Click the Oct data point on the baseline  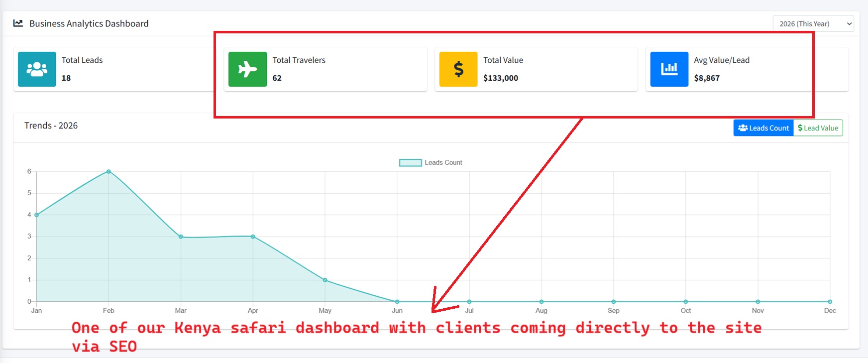tap(686, 302)
